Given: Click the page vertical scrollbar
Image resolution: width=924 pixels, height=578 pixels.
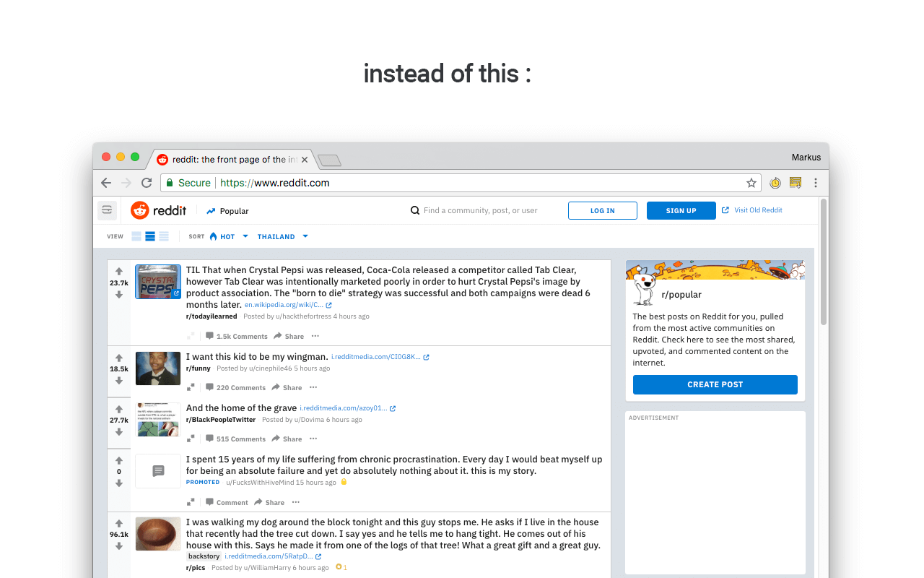Looking at the screenshot, I should pos(824,262).
